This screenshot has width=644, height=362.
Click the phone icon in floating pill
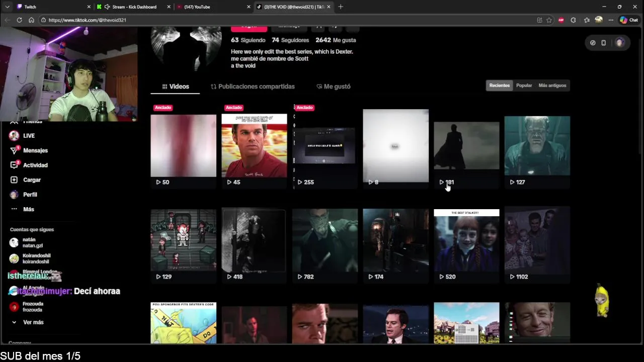click(x=604, y=43)
